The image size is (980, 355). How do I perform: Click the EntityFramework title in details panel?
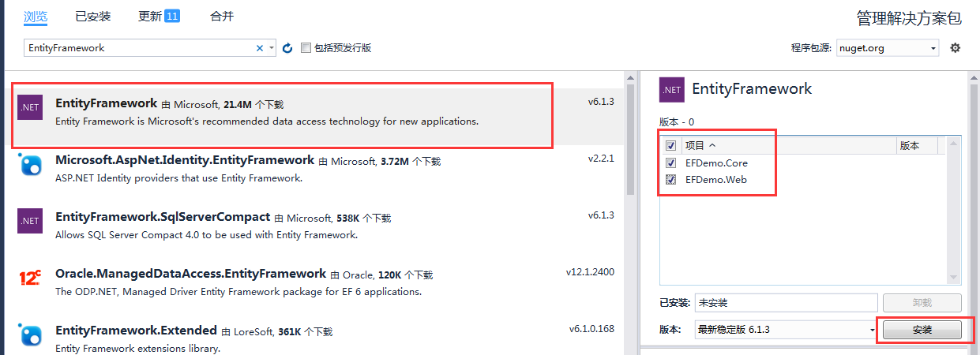tap(752, 89)
